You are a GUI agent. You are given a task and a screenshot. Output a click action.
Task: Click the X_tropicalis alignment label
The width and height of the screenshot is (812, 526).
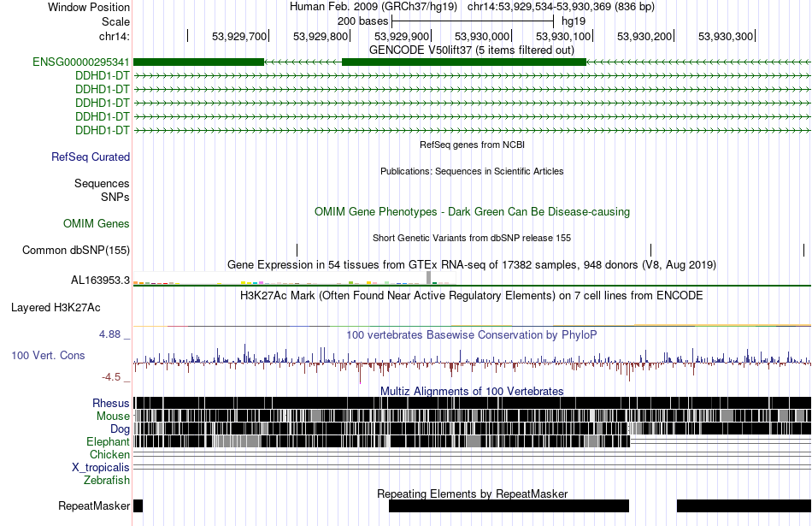coord(101,468)
